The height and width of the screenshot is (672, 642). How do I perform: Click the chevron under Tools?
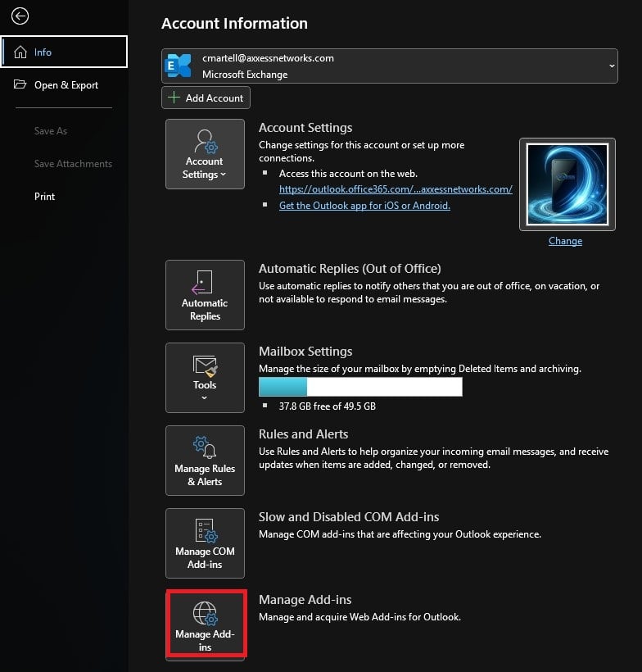point(205,398)
